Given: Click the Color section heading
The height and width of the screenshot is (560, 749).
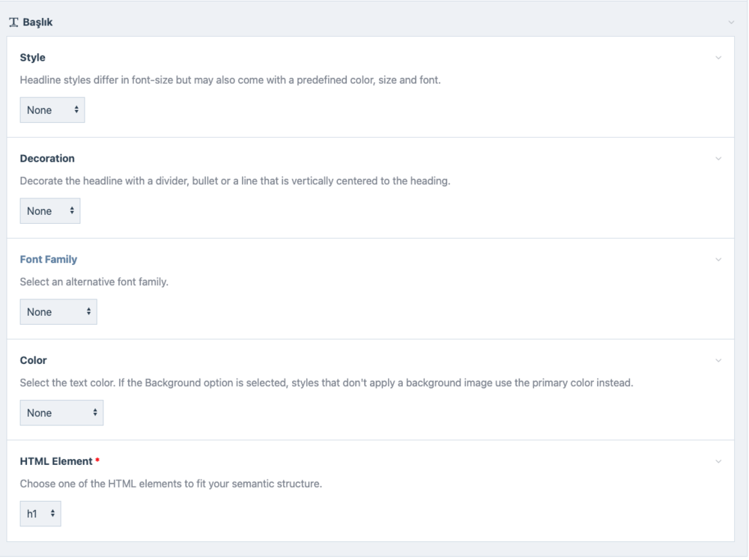Looking at the screenshot, I should coord(33,361).
